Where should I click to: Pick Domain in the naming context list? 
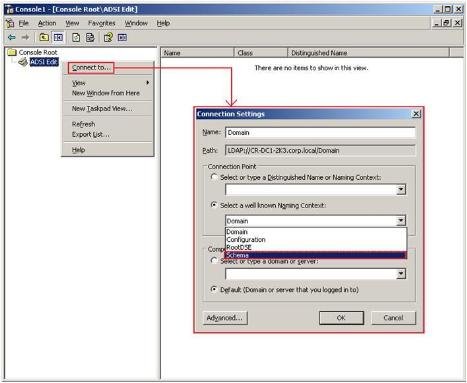click(316, 232)
